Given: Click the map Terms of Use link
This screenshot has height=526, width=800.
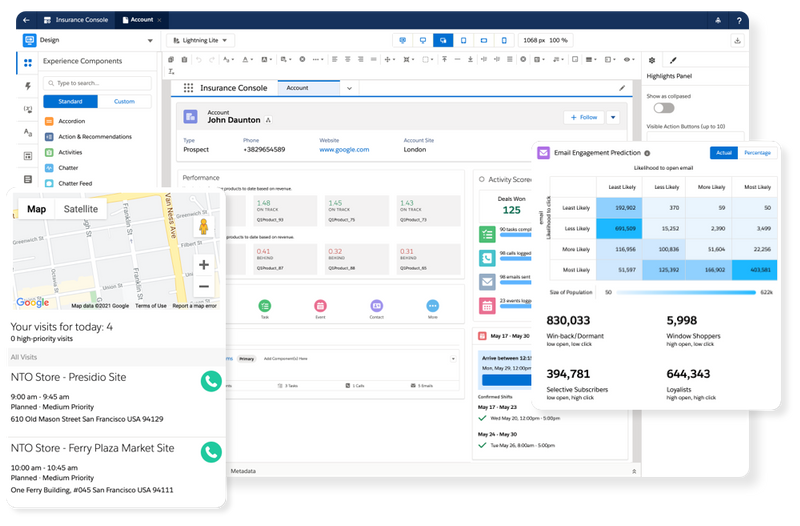Looking at the screenshot, I should [x=151, y=306].
